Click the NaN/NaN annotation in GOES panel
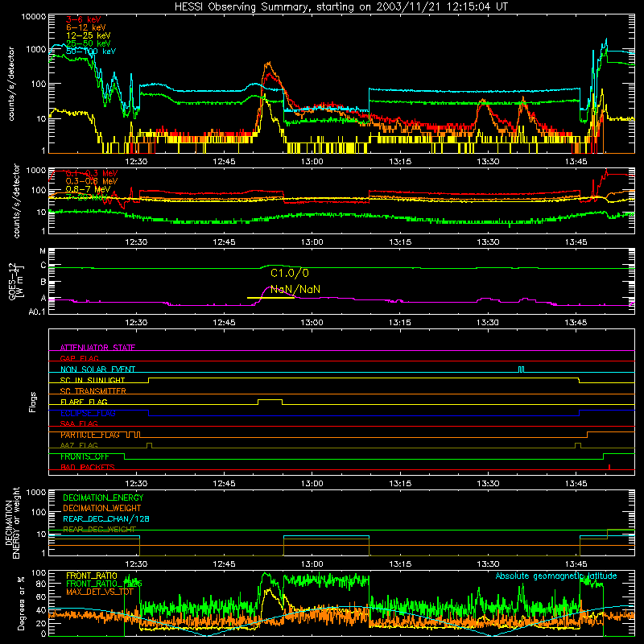Image resolution: width=644 pixels, height=644 pixels. pyautogui.click(x=295, y=289)
